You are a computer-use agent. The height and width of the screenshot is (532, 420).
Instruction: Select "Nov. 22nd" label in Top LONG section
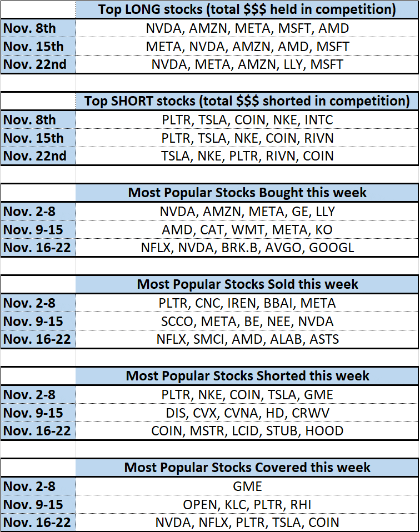[x=35, y=64]
